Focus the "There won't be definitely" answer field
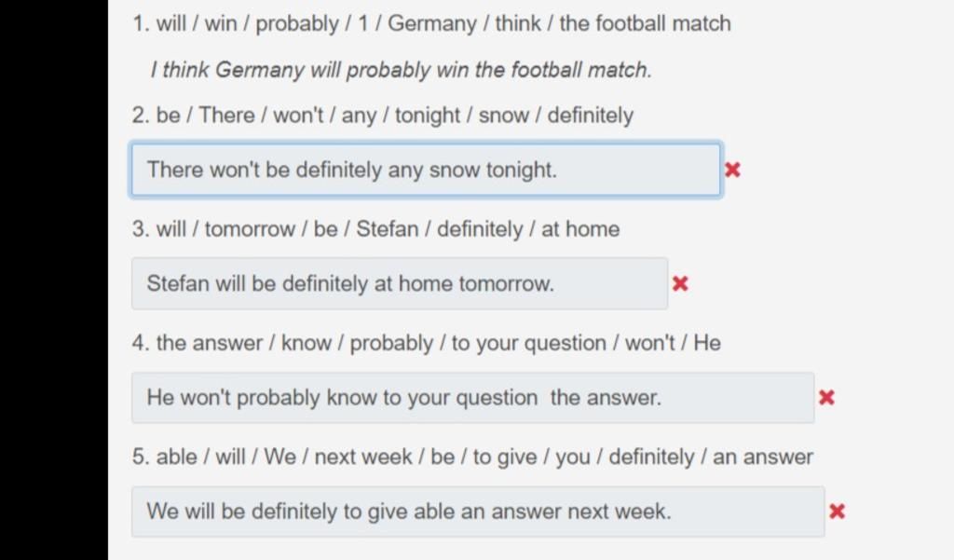Viewport: 954px width, 560px height. tap(425, 170)
